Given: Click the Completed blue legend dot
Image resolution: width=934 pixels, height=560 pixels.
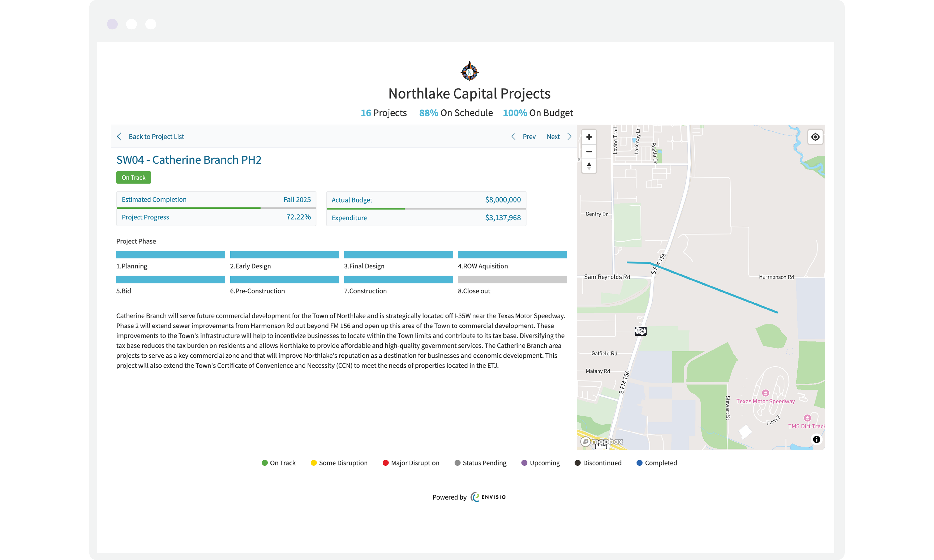Looking at the screenshot, I should [639, 463].
